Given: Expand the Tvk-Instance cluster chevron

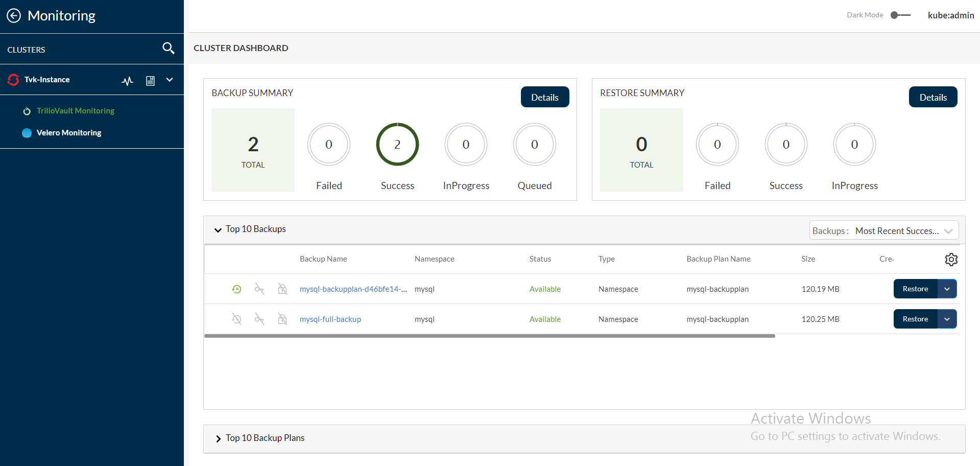Looking at the screenshot, I should (x=170, y=80).
